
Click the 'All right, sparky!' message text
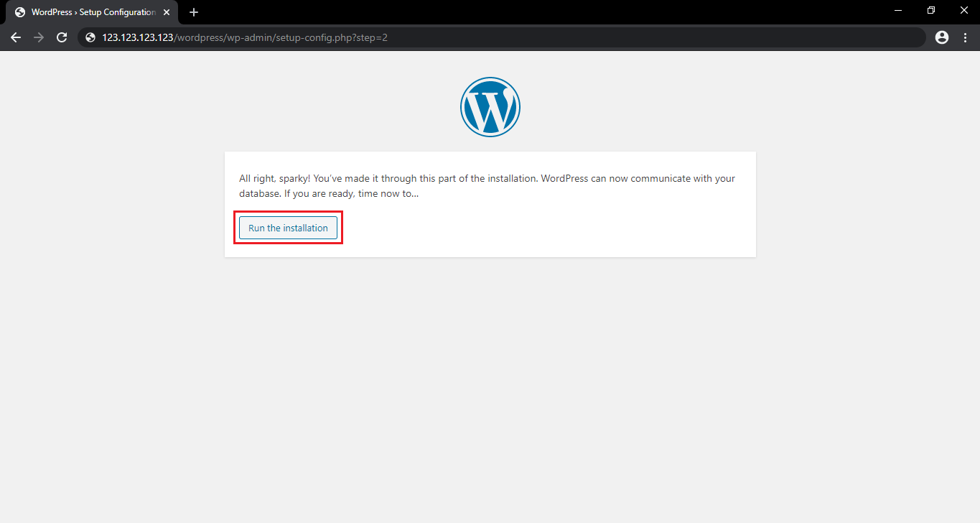tap(487, 186)
